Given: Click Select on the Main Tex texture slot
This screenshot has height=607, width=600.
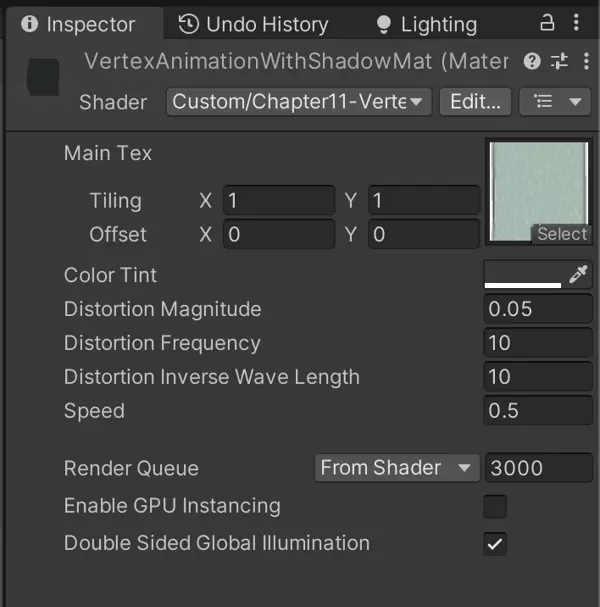Looking at the screenshot, I should point(562,234).
